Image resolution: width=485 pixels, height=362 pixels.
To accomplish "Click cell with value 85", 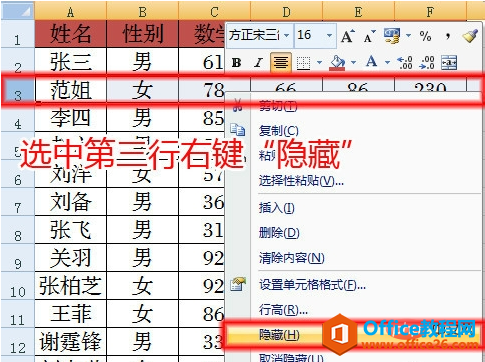I will pyautogui.click(x=202, y=118).
